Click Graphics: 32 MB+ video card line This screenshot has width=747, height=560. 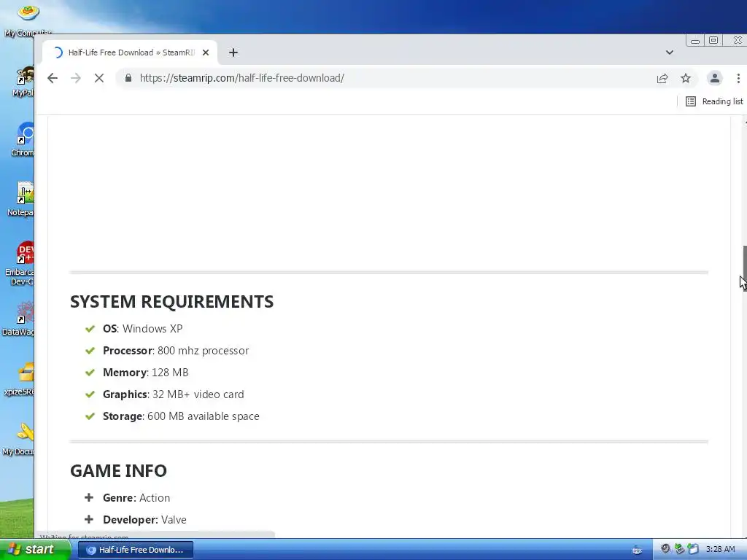point(174,394)
